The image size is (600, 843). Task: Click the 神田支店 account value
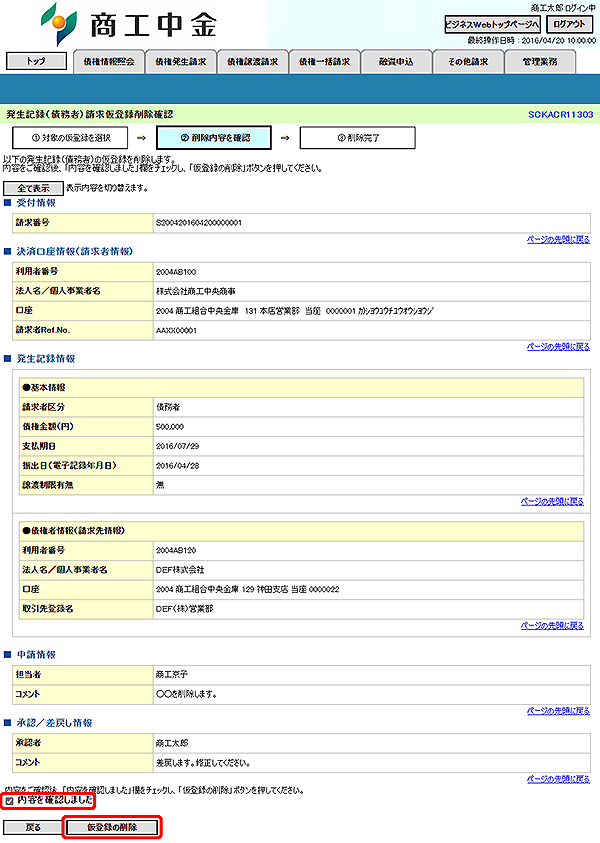pos(247,589)
